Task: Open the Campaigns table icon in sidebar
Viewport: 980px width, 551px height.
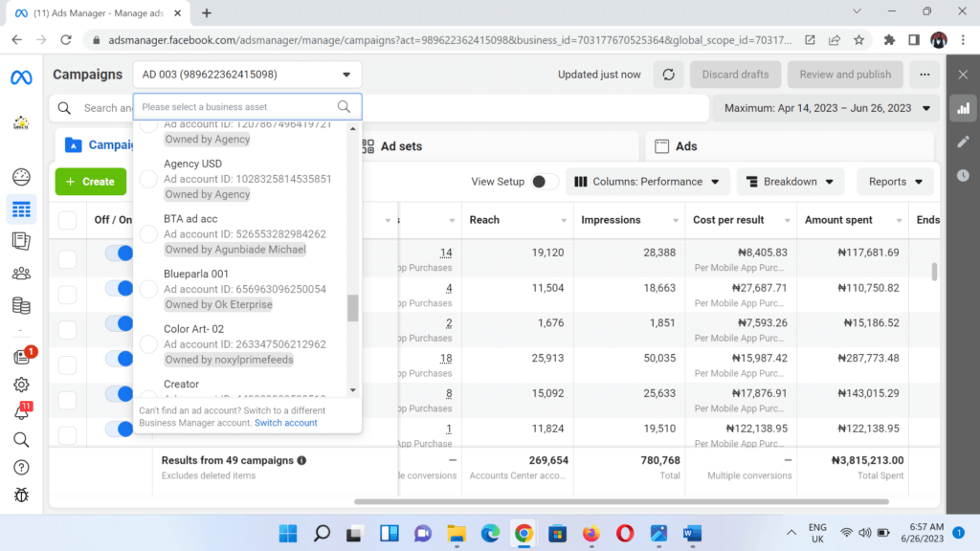Action: [x=21, y=209]
